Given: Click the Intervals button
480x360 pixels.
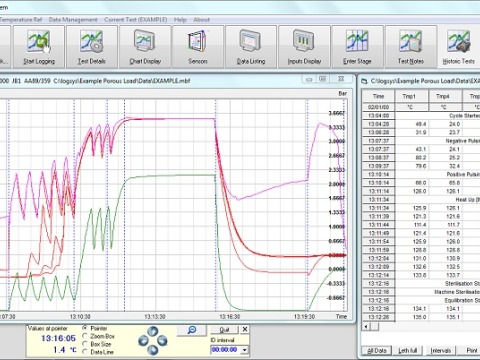Looking at the screenshot, I should (440, 350).
